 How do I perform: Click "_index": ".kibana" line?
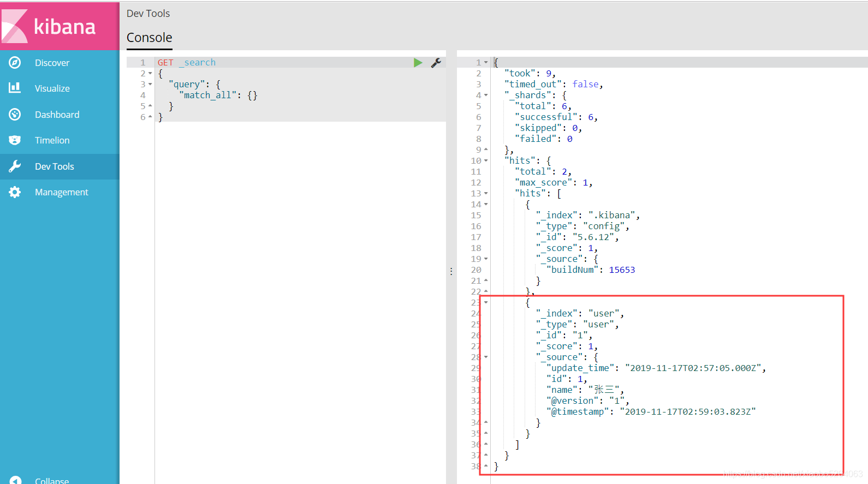[x=588, y=215]
